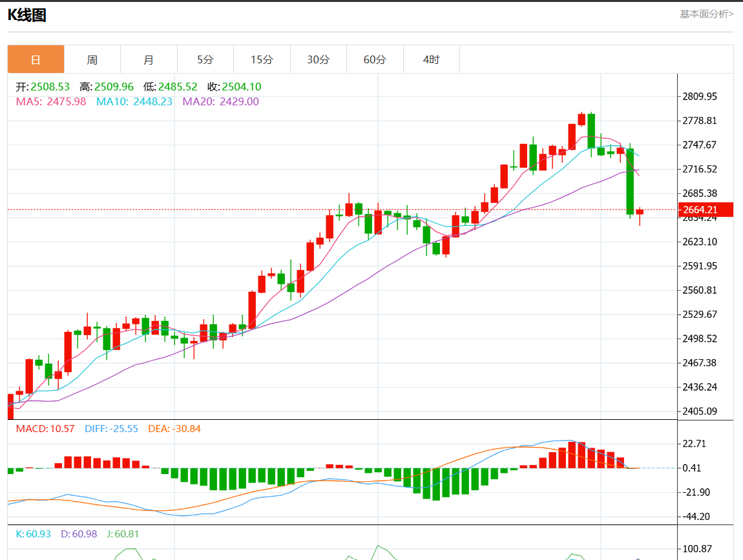
Task: Click the 2436.24 price axis label
Action: (x=700, y=387)
